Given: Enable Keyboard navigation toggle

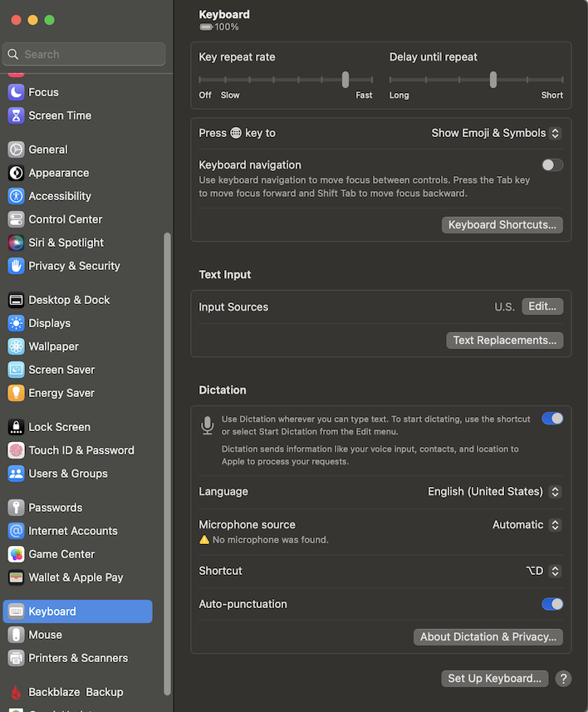Looking at the screenshot, I should point(551,164).
